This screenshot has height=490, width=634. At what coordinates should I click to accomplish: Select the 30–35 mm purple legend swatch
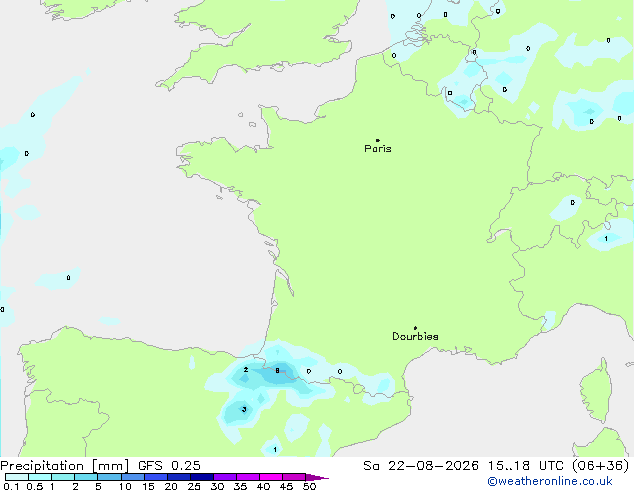click(x=225, y=477)
